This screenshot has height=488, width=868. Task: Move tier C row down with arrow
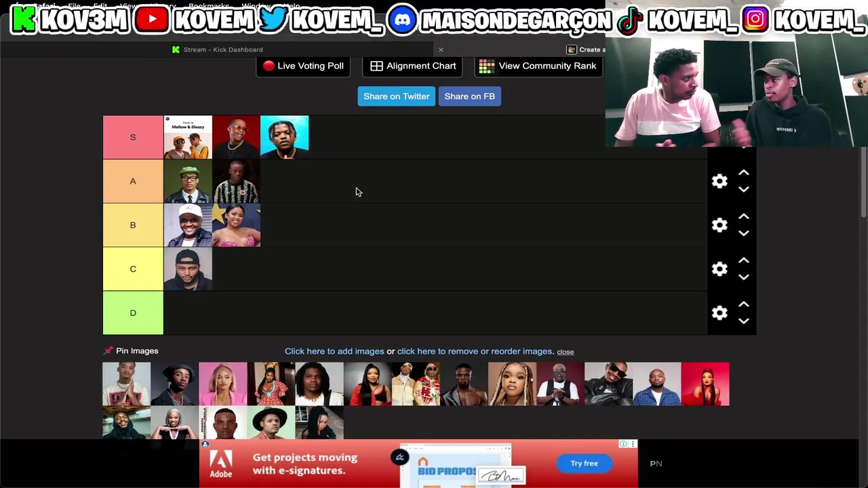point(744,278)
